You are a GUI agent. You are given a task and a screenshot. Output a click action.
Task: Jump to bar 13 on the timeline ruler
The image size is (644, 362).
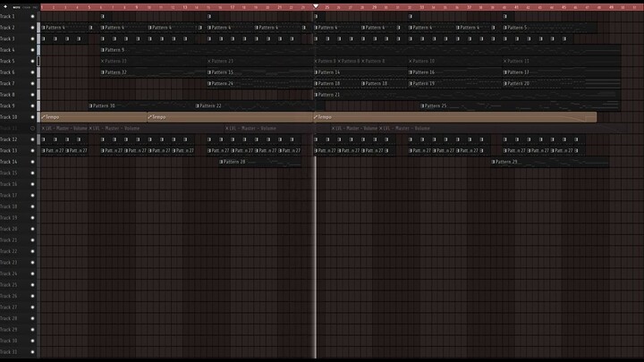(x=185, y=7)
